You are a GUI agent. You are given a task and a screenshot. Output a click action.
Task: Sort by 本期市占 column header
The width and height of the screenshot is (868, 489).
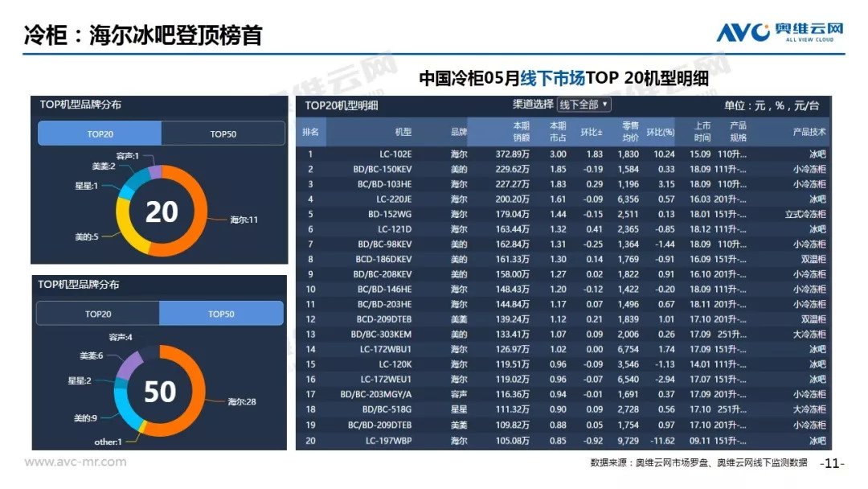pyautogui.click(x=558, y=132)
